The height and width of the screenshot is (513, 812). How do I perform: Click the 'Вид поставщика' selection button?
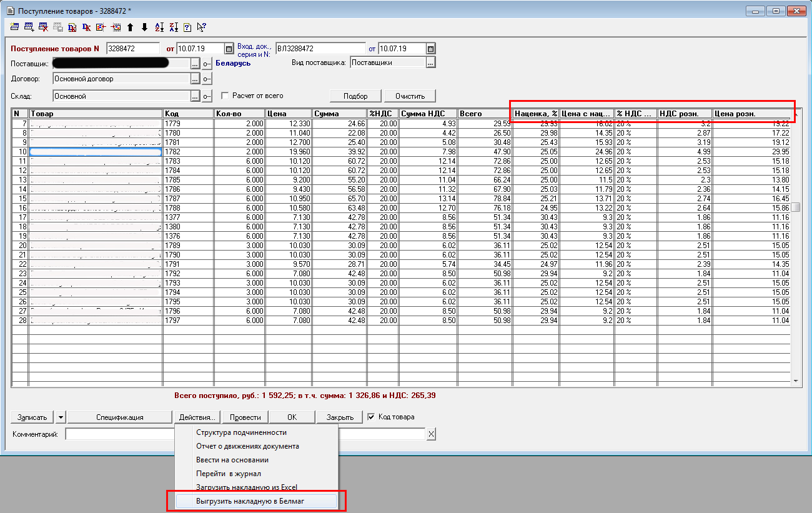[430, 62]
